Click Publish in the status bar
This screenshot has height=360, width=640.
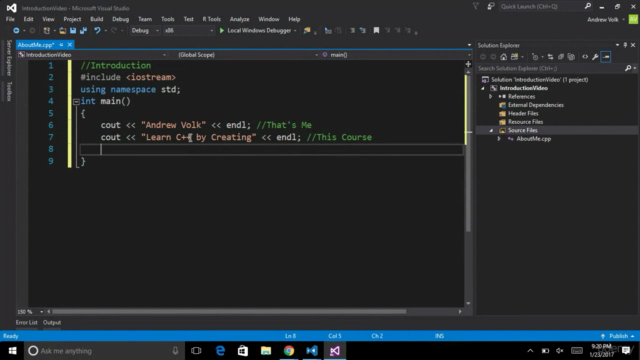(x=618, y=336)
